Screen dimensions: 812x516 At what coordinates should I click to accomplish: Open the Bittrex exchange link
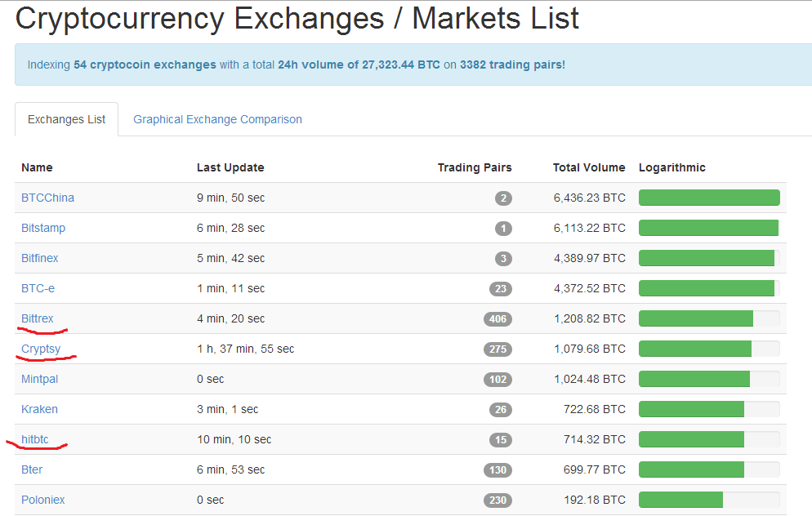(x=38, y=318)
